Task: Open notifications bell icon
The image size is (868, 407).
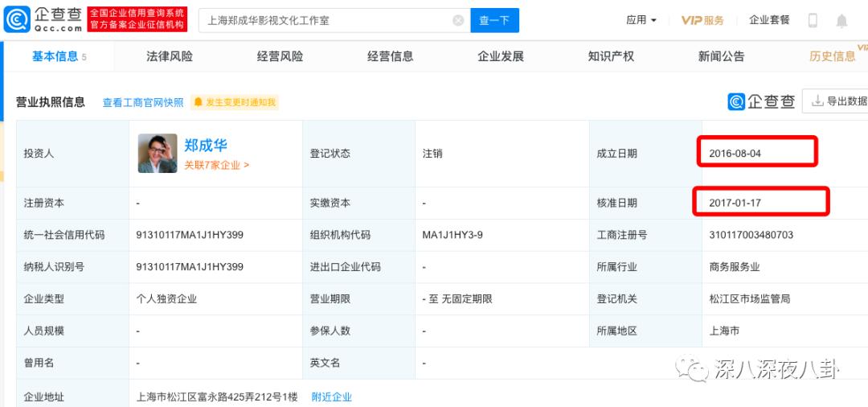Action: [x=841, y=21]
